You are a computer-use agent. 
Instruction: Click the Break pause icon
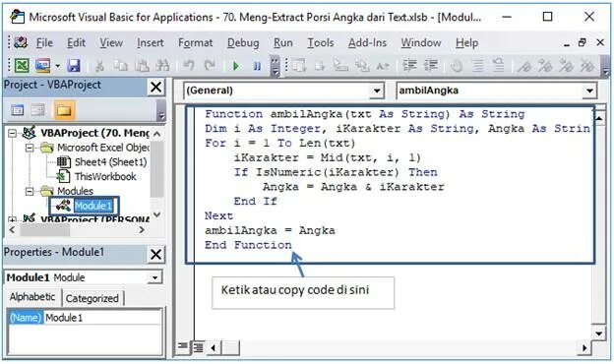(x=257, y=66)
